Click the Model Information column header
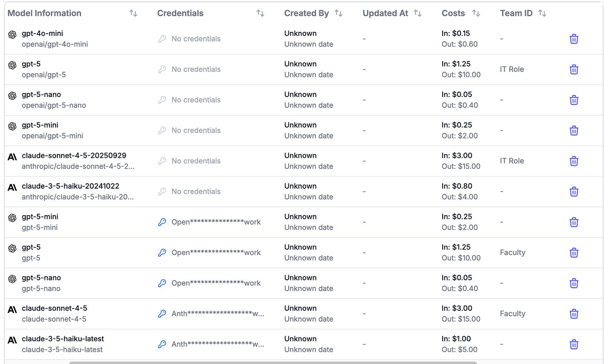 point(44,13)
